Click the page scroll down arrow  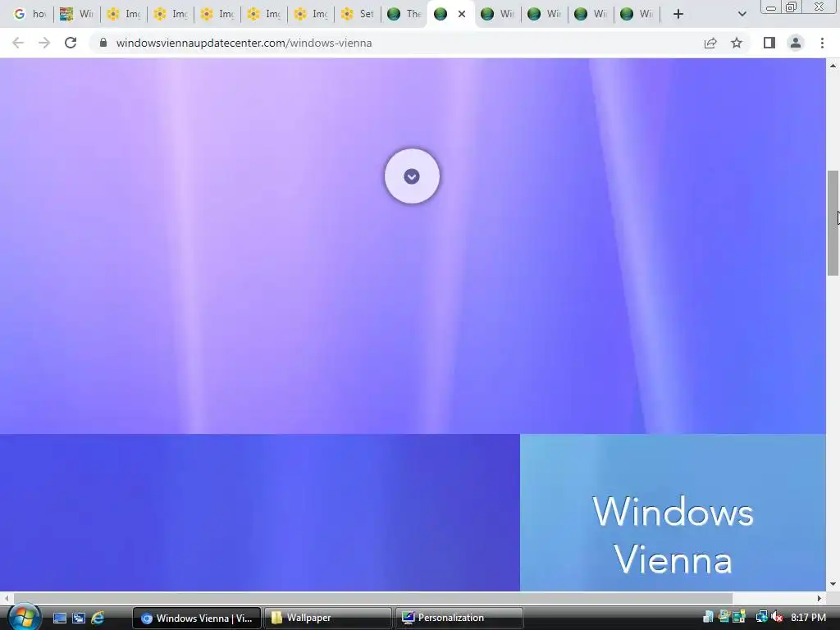[x=833, y=584]
